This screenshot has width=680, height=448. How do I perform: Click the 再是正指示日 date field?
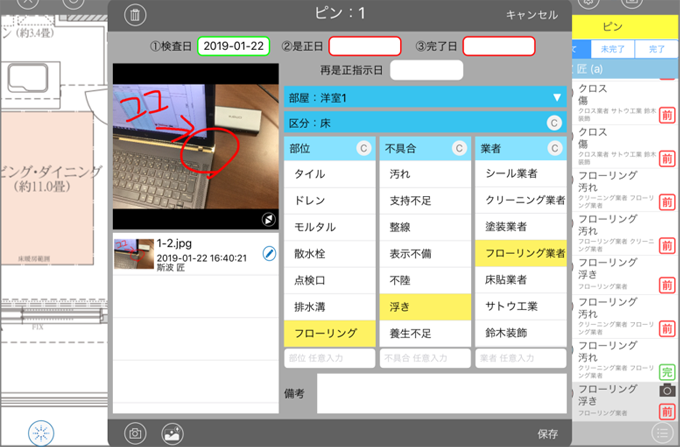point(426,70)
